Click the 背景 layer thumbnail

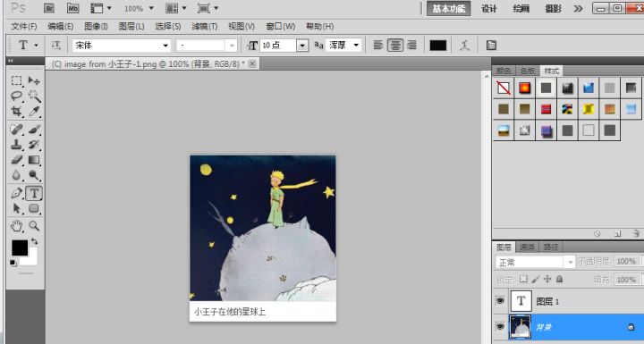520,327
